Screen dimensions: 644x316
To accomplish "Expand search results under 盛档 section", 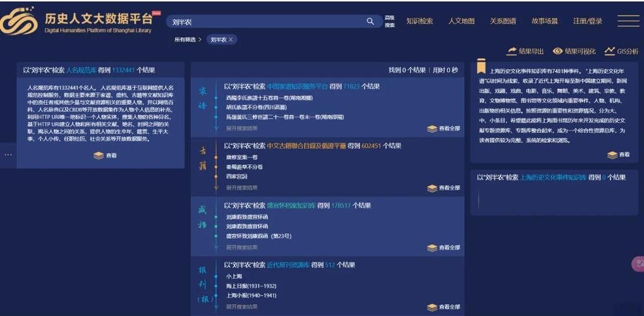I will (x=242, y=247).
